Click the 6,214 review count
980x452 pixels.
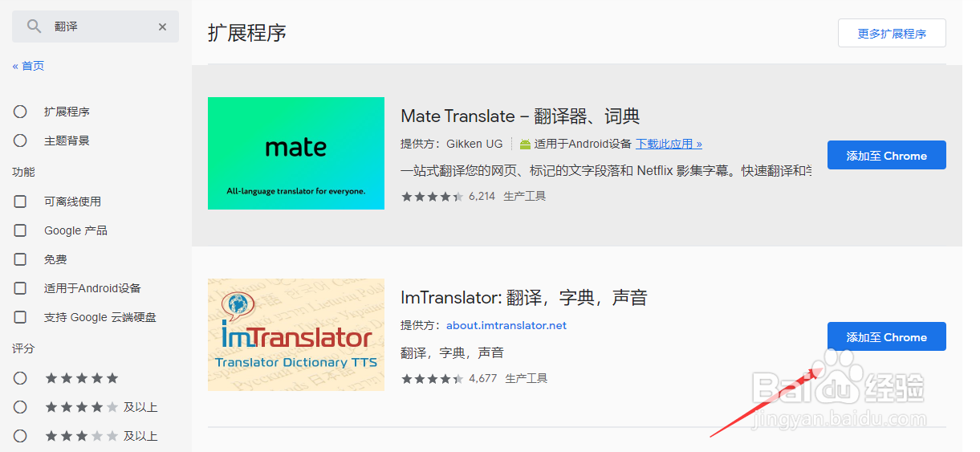tap(482, 196)
